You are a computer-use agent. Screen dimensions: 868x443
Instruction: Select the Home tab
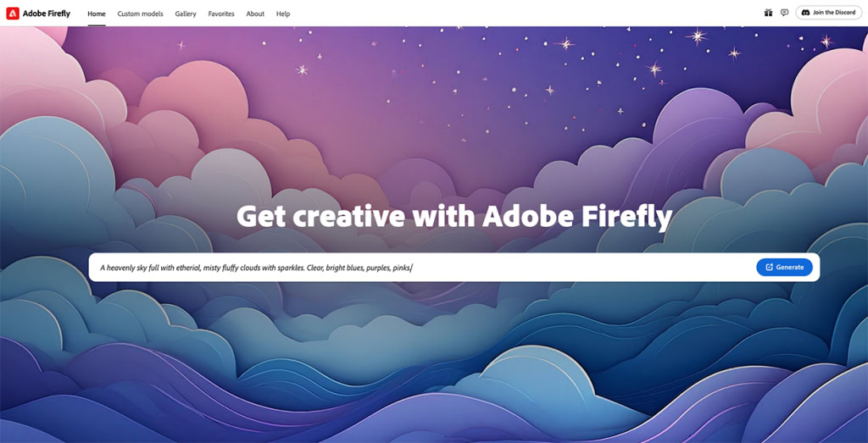click(97, 14)
